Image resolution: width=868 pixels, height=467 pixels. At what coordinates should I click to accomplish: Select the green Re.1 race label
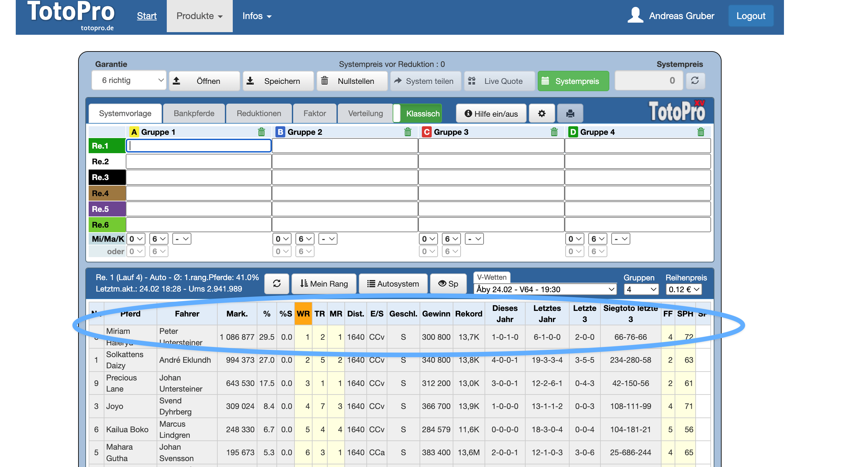tap(107, 146)
